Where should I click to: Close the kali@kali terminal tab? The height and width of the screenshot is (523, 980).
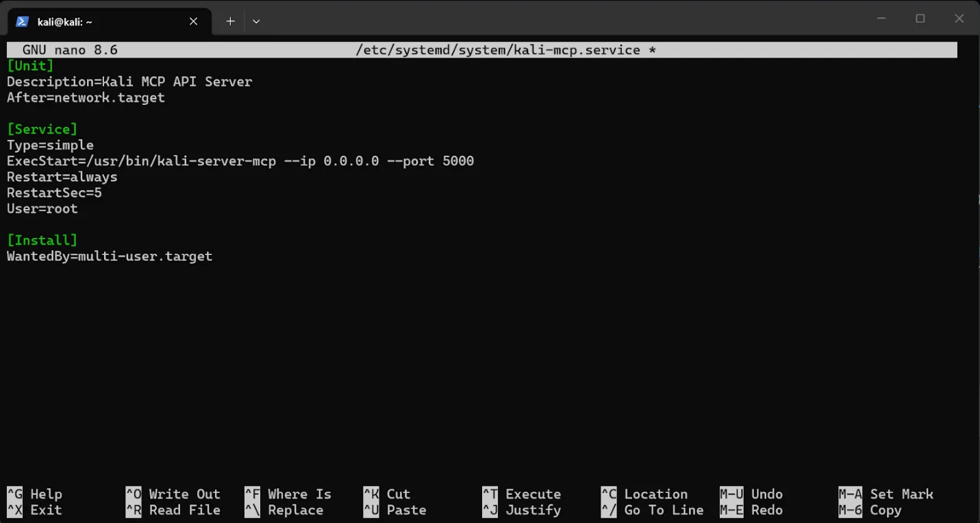[x=193, y=21]
